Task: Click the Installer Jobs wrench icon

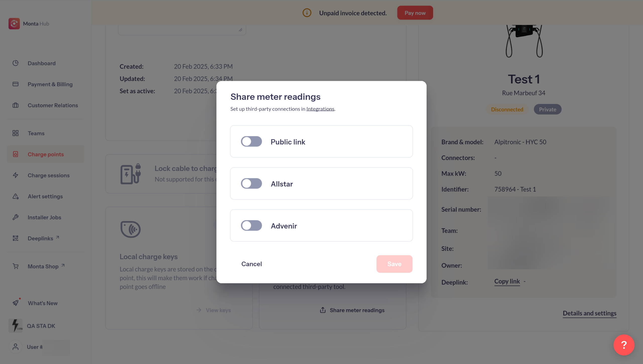Action: [x=16, y=217]
